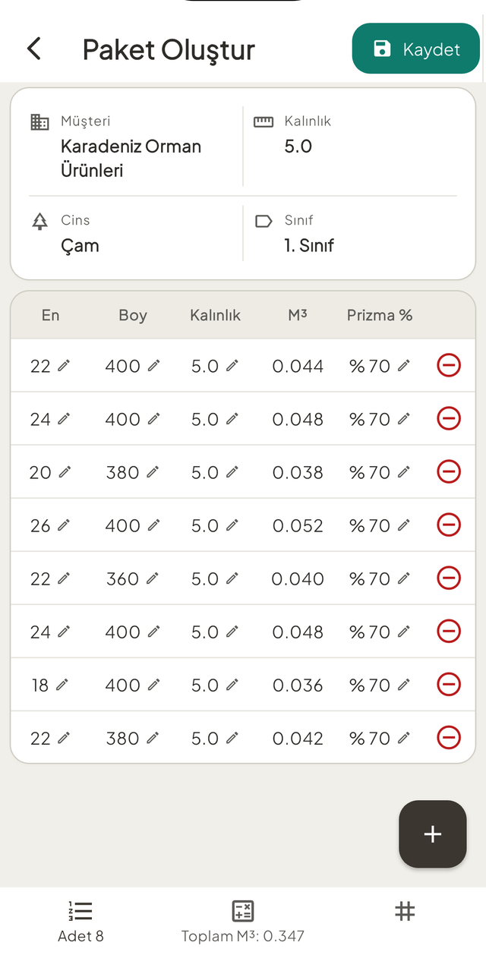Edit Boy value 360 pencil icon
The width and height of the screenshot is (486, 980).
click(153, 578)
